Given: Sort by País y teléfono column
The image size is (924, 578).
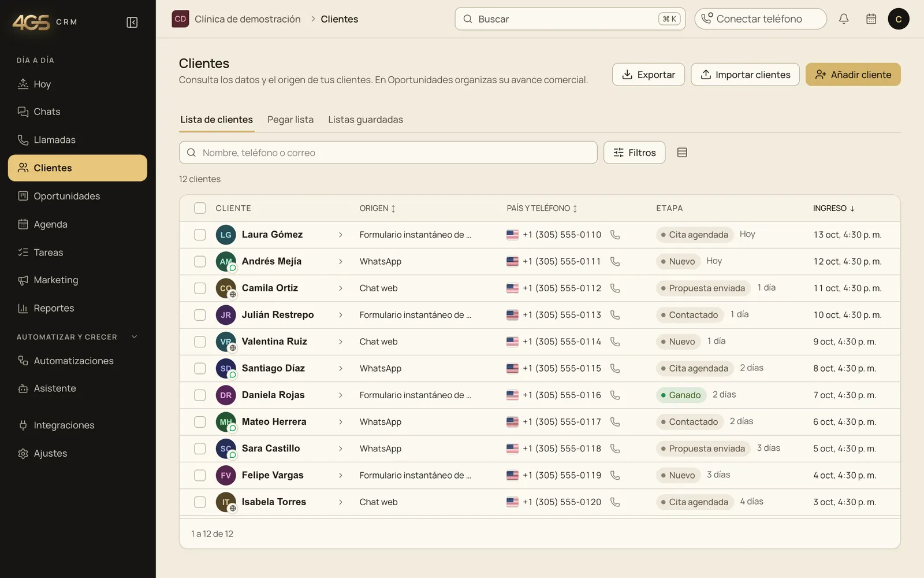Looking at the screenshot, I should point(542,208).
